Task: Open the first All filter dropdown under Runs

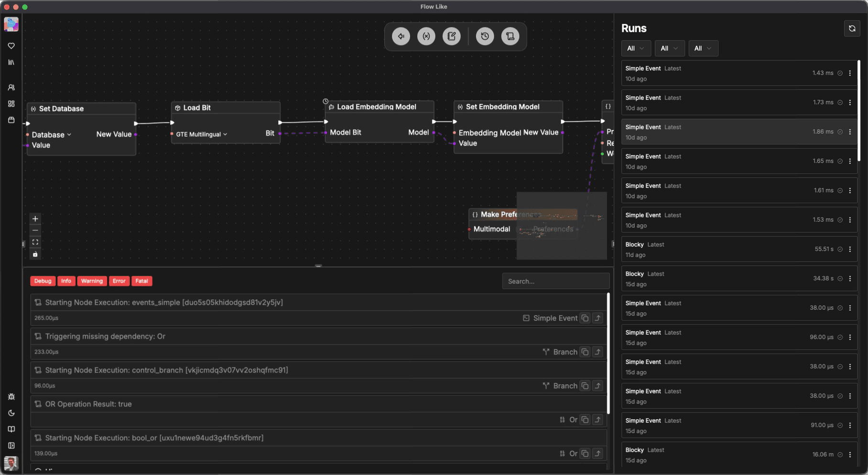Action: point(636,48)
